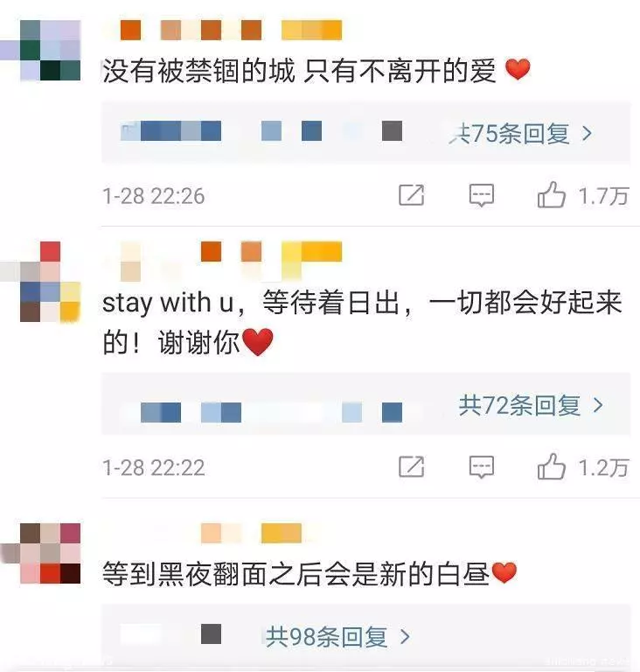
Task: Open avatar of the first commenter
Action: pos(50,50)
